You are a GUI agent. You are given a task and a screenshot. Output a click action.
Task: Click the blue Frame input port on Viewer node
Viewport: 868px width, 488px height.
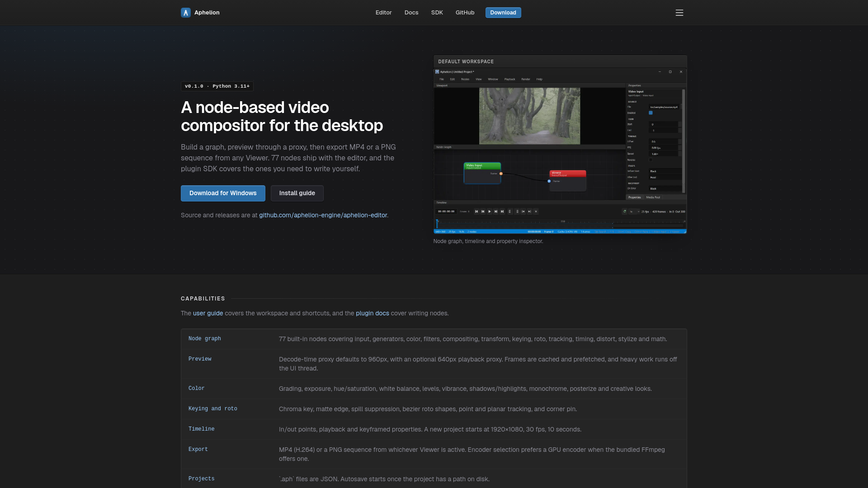549,181
